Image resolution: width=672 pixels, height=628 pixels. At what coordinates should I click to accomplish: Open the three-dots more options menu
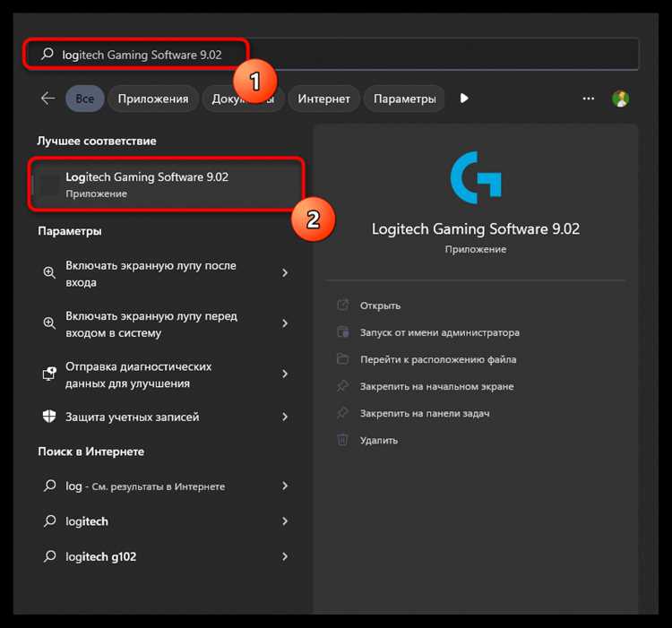[588, 99]
